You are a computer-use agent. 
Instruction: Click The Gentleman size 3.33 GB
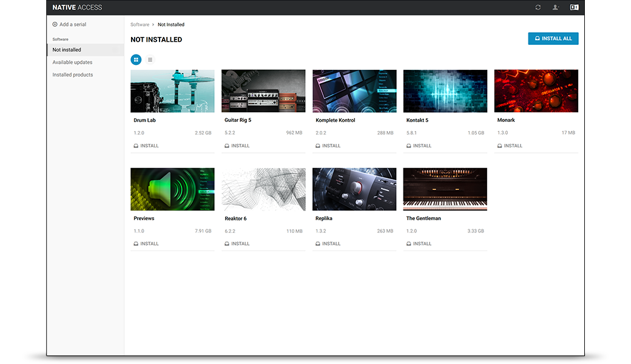tap(476, 231)
